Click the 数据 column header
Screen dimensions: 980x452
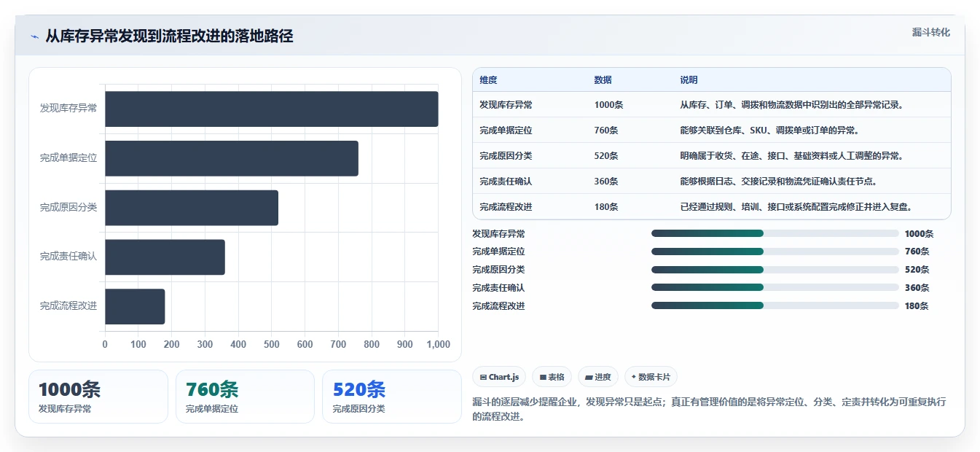[603, 80]
